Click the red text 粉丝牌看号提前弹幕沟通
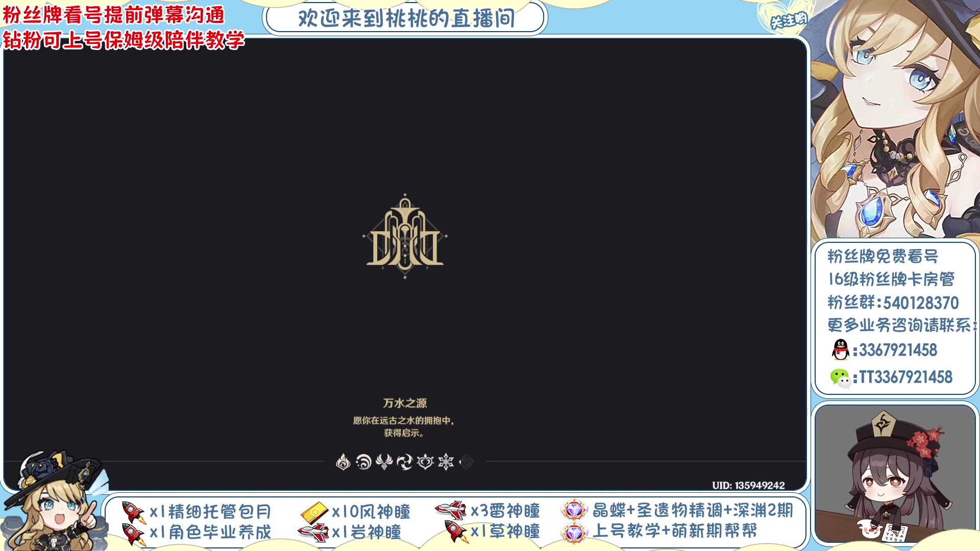The image size is (980, 551). [x=113, y=15]
